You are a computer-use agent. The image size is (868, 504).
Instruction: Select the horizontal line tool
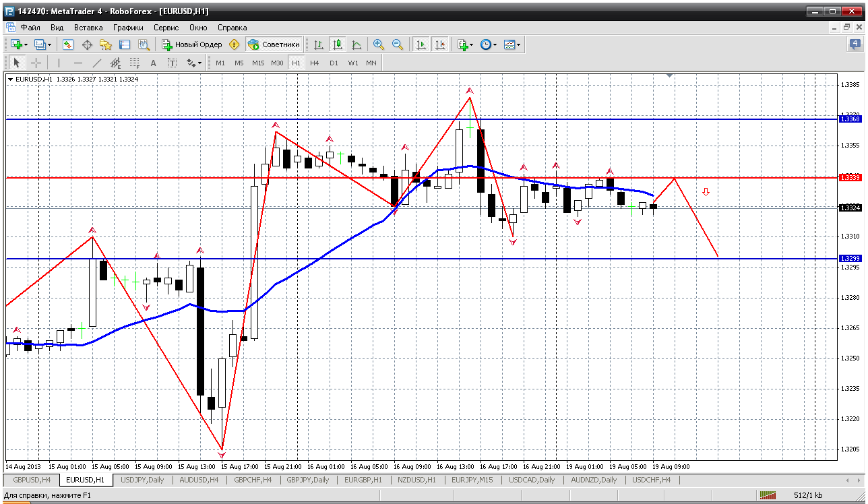(x=77, y=63)
